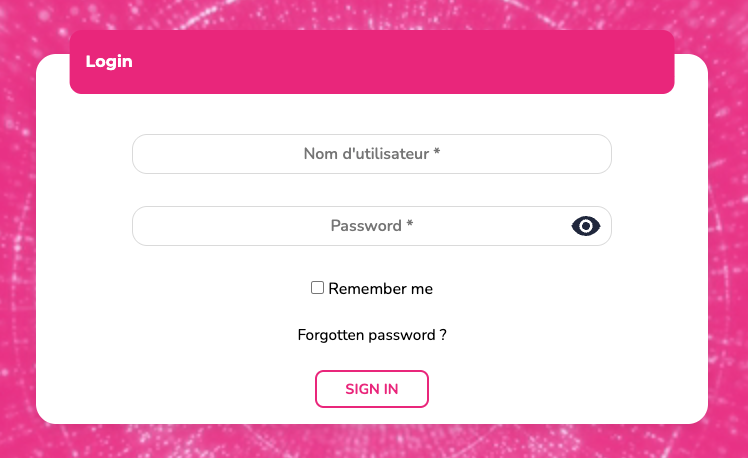Show password using the eye icon

(x=586, y=226)
